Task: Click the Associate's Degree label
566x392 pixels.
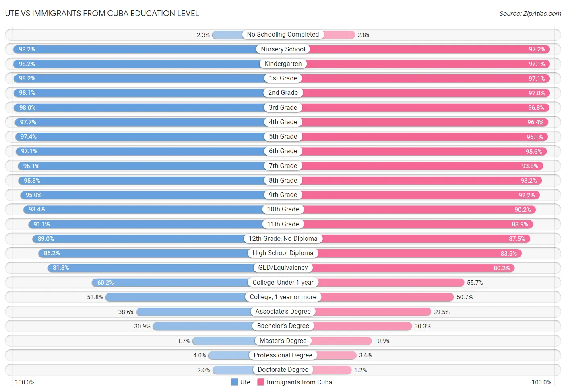Action: (283, 311)
